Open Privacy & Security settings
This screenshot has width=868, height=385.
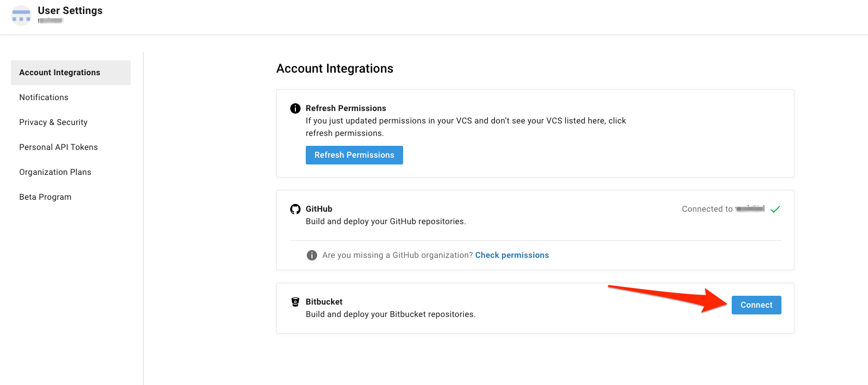[x=53, y=122]
